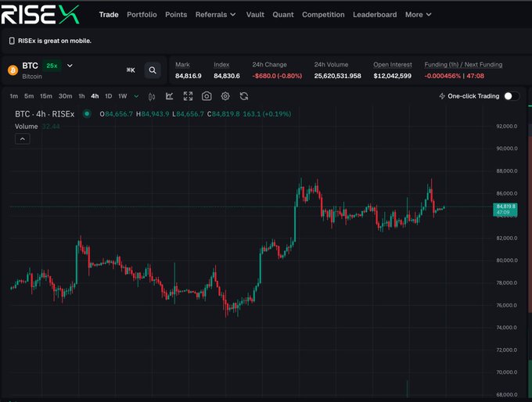Click the search magnifier button

pos(153,70)
